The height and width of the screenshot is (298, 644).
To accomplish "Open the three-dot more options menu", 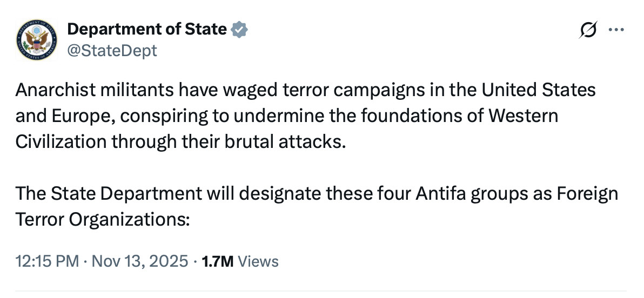I will pyautogui.click(x=616, y=30).
